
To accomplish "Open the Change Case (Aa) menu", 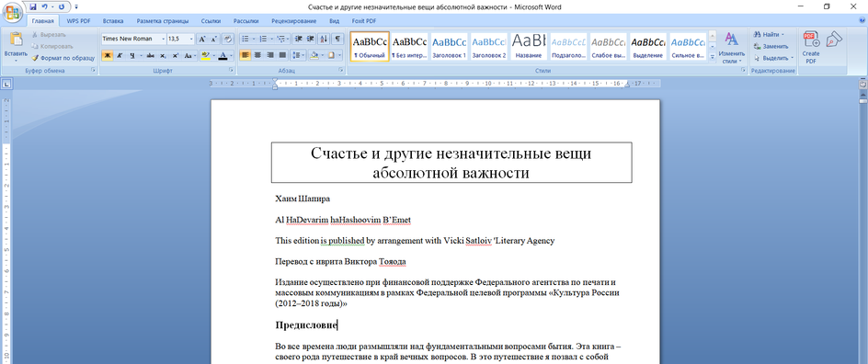I will point(189,55).
